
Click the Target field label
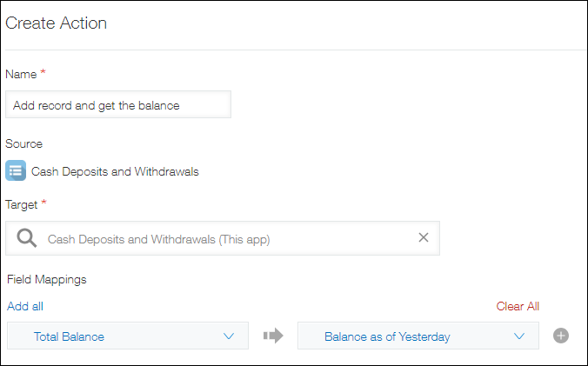click(x=22, y=205)
